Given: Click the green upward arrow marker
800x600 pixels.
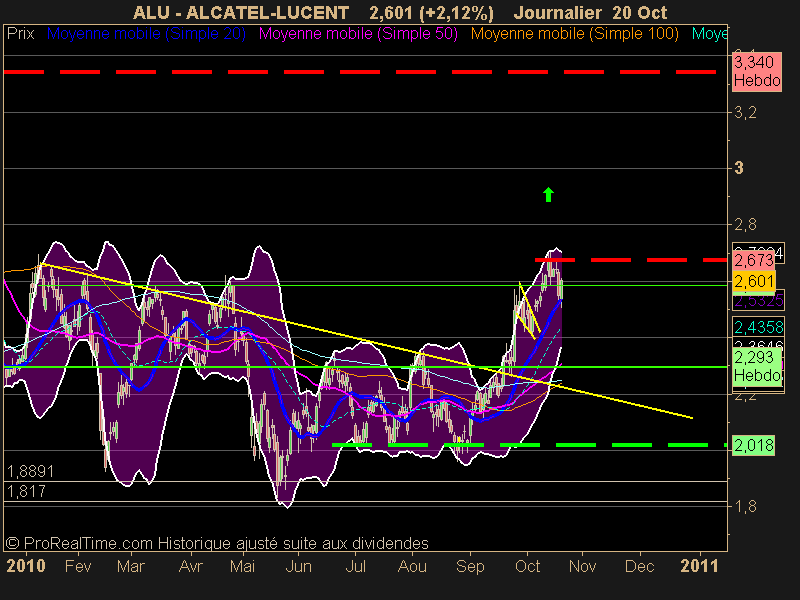Looking at the screenshot, I should (548, 194).
